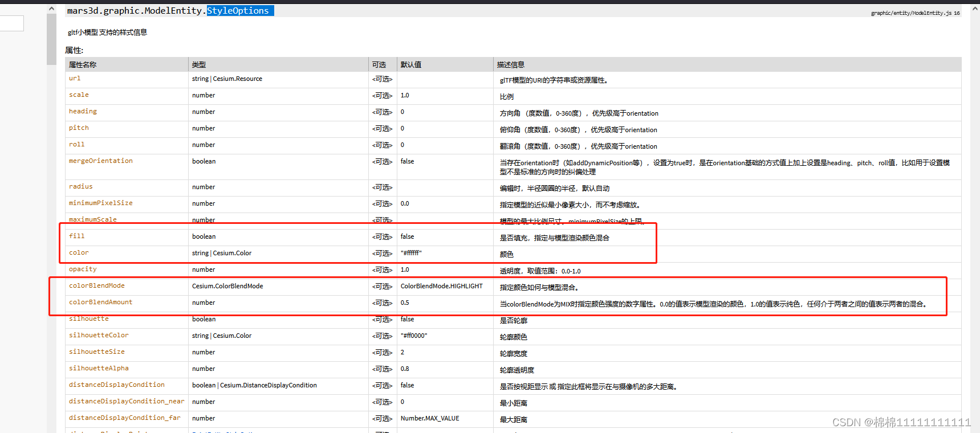Select the 'pitch' property name
980x433 pixels.
79,128
